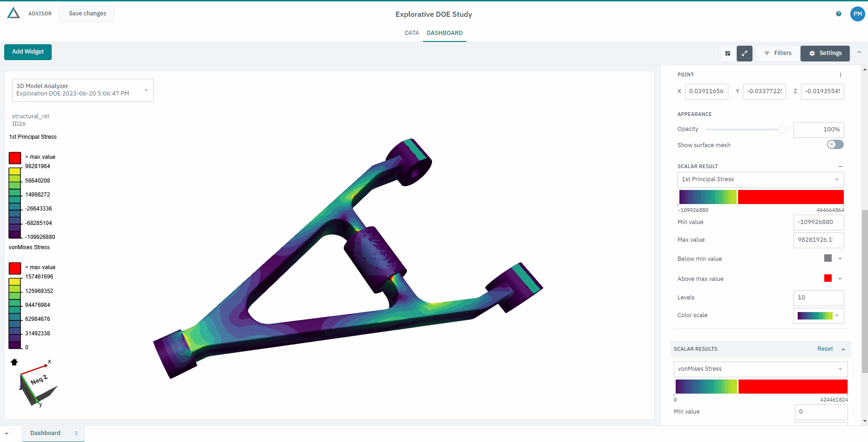Click the PM user avatar
The image size is (868, 442).
(x=857, y=14)
